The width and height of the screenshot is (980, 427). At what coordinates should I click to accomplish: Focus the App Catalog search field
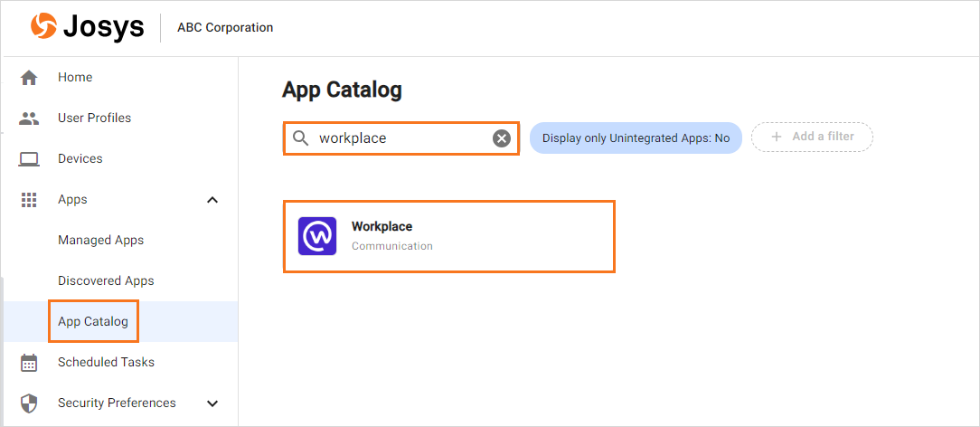click(x=400, y=138)
